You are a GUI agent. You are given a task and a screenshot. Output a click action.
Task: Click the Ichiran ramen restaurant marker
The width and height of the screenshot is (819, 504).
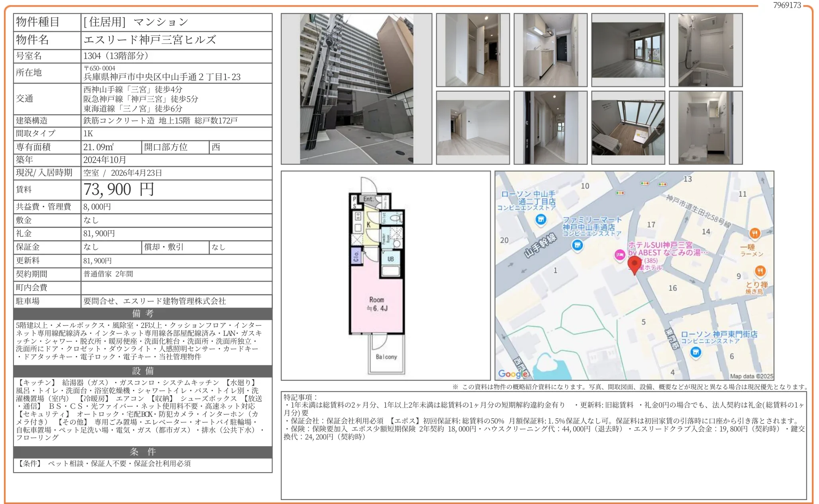754,233
